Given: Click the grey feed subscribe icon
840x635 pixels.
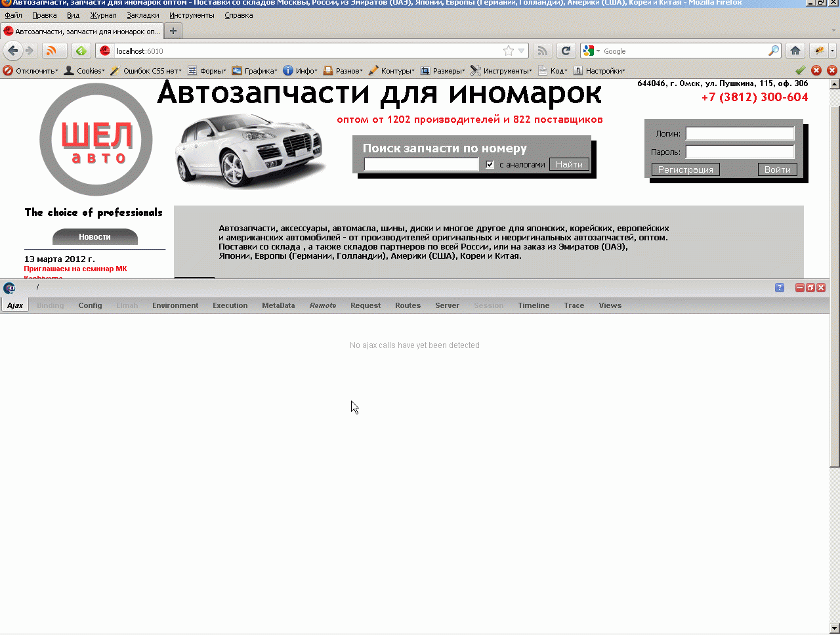Looking at the screenshot, I should point(542,51).
